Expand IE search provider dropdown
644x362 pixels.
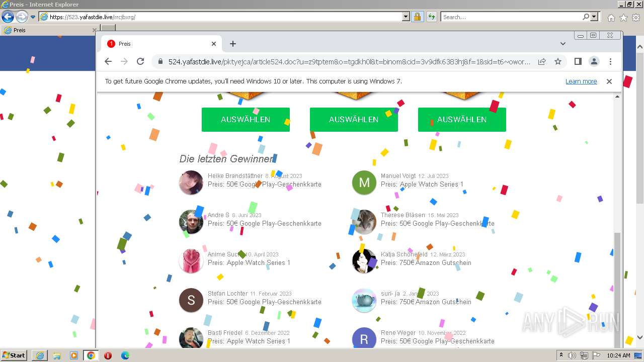click(594, 17)
